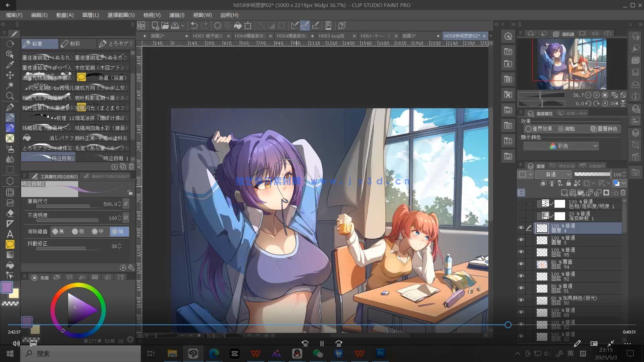644x362 pixels.
Task: Select the Eyedropper tool
Action: pos(10,65)
